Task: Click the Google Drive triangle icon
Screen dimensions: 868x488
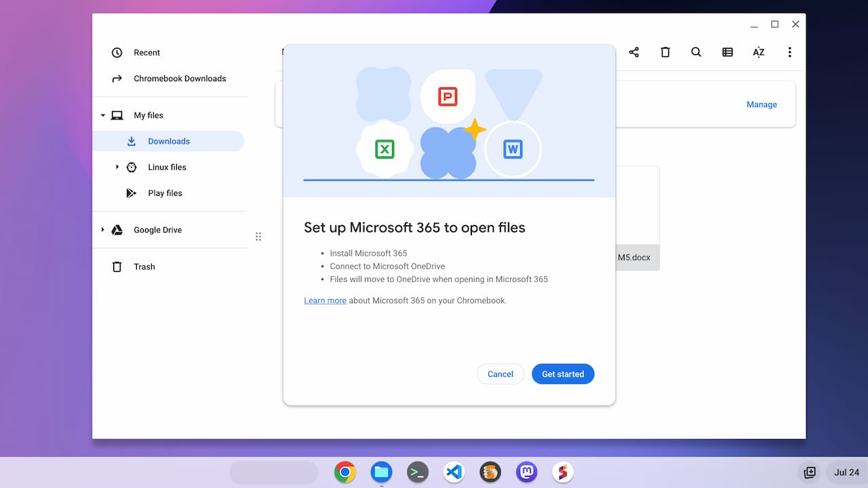Action: point(117,230)
